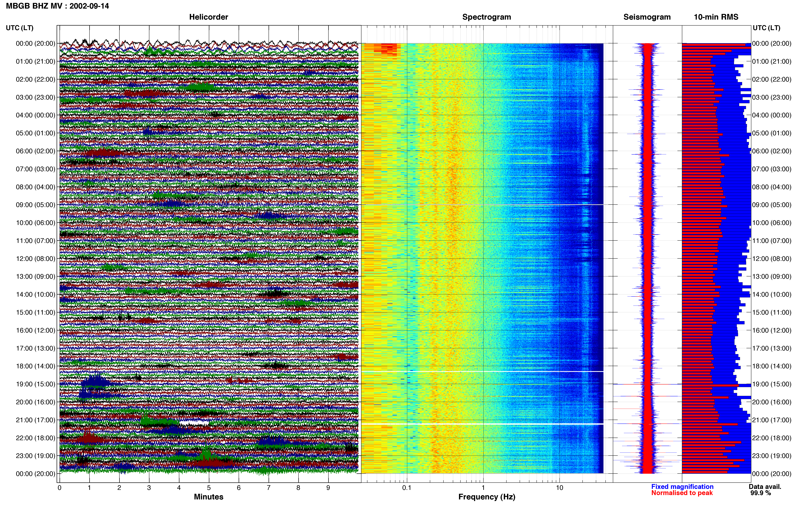Click the '9' tick on the Minutes axis
The image size is (812, 508).
coord(328,488)
